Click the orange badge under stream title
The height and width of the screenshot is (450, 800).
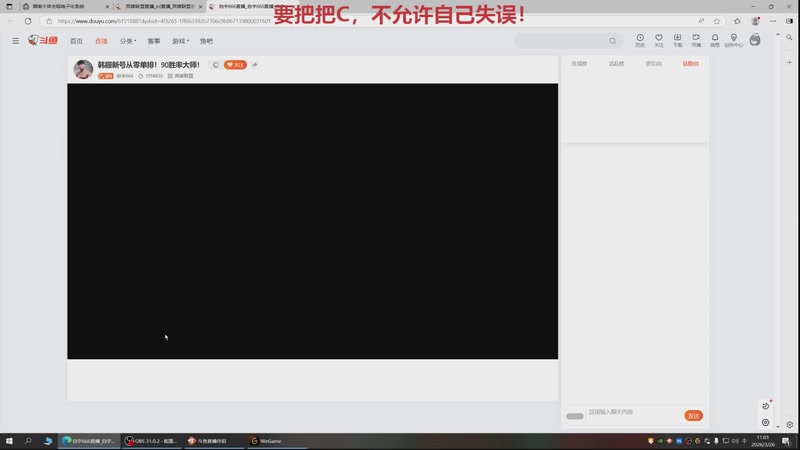click(x=106, y=76)
